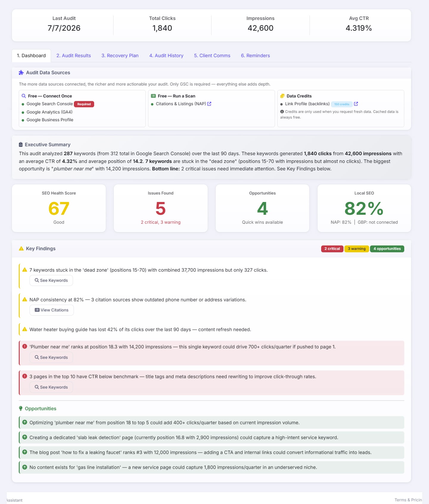Click the yellow '3 warning' badge
The height and width of the screenshot is (504, 429).
click(x=357, y=249)
